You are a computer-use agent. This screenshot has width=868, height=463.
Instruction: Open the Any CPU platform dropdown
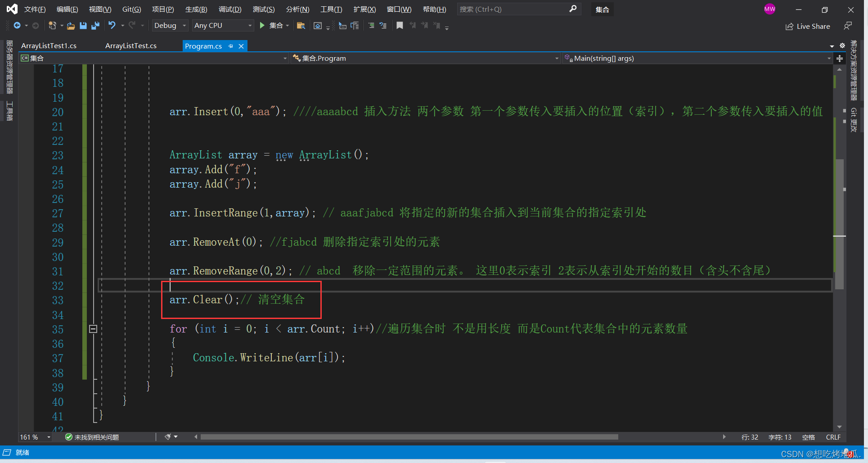223,26
